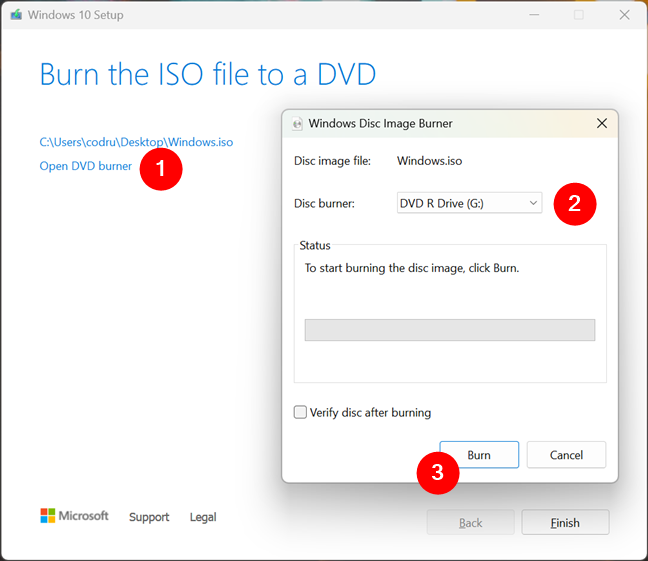Click the red number 1 marker
Image resolution: width=648 pixels, height=561 pixels.
pyautogui.click(x=161, y=169)
